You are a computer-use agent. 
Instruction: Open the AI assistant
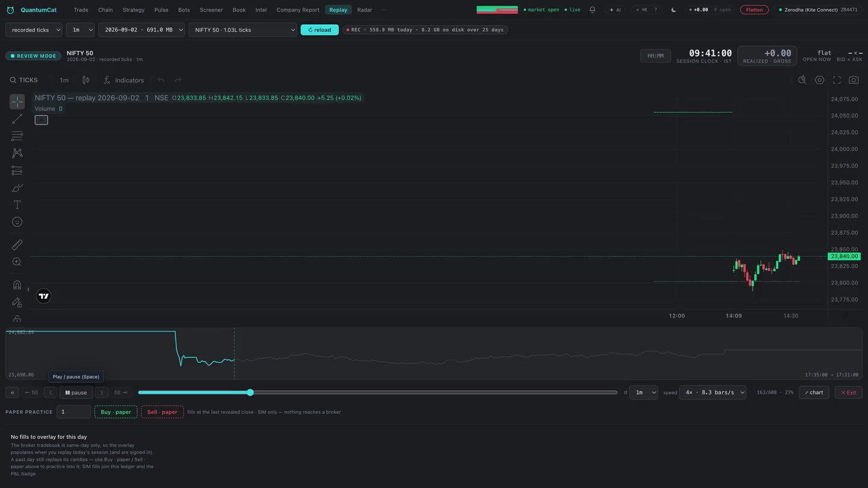[x=615, y=10]
